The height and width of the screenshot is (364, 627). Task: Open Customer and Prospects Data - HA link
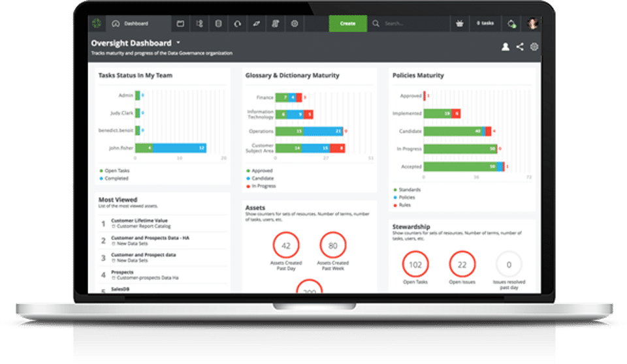coord(150,237)
